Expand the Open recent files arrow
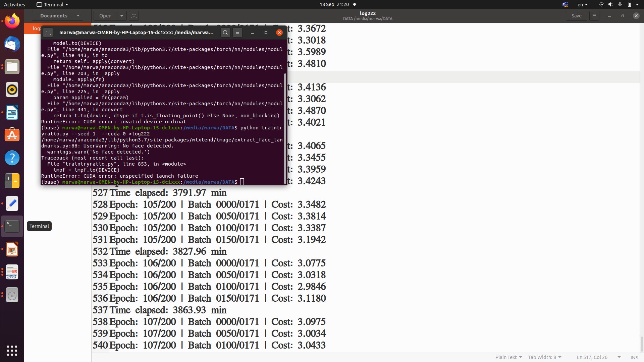Viewport: 644px width, 362px height. coord(121,16)
